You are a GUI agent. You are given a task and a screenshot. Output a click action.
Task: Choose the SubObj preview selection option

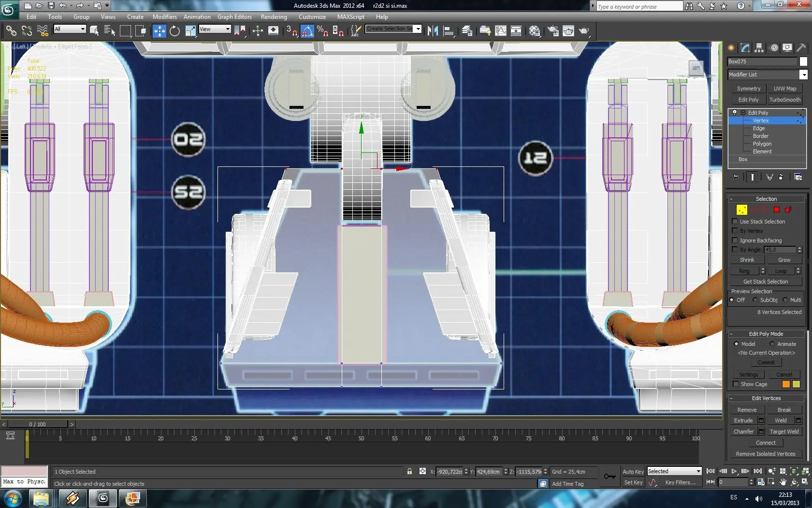755,300
